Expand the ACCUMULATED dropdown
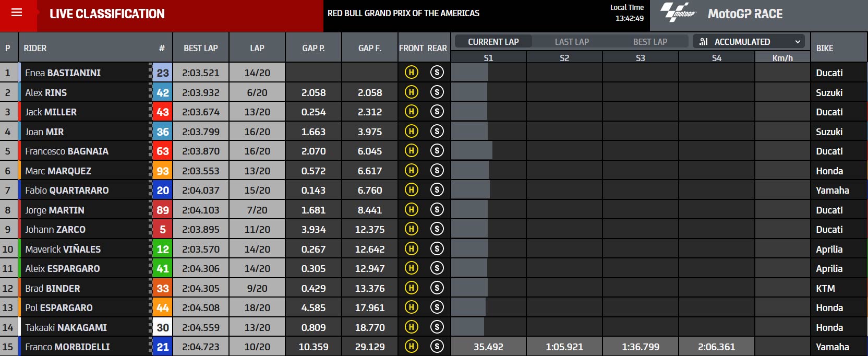Viewport: 868px width, 356px height. click(749, 42)
